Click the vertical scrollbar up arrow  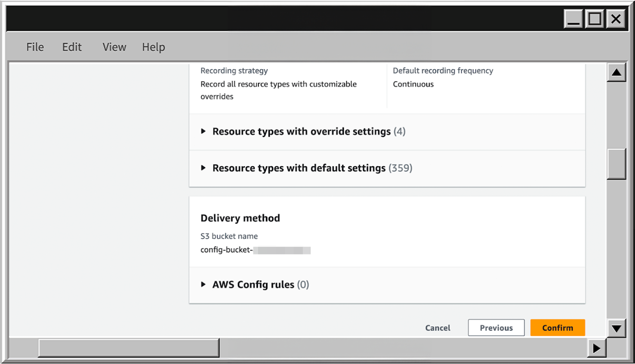click(x=617, y=72)
